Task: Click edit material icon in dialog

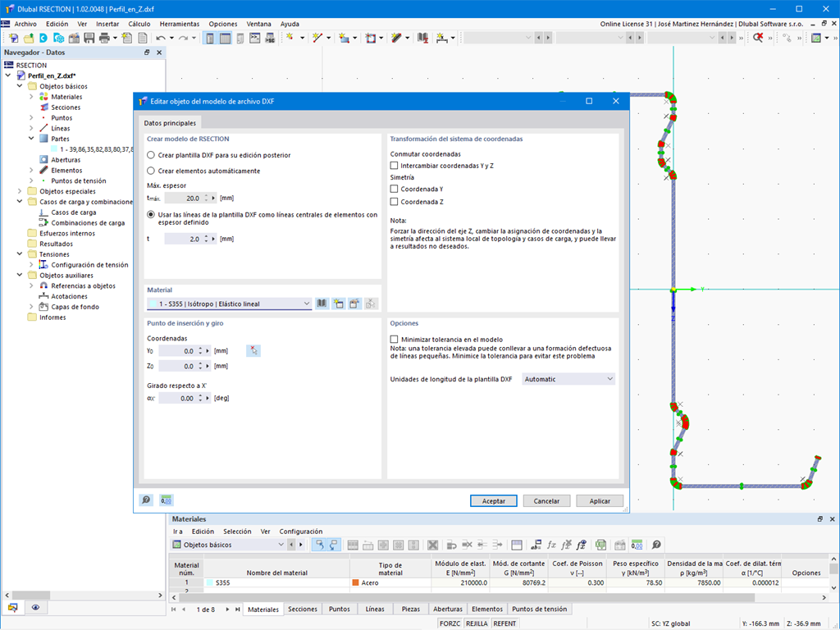Action: coord(354,304)
